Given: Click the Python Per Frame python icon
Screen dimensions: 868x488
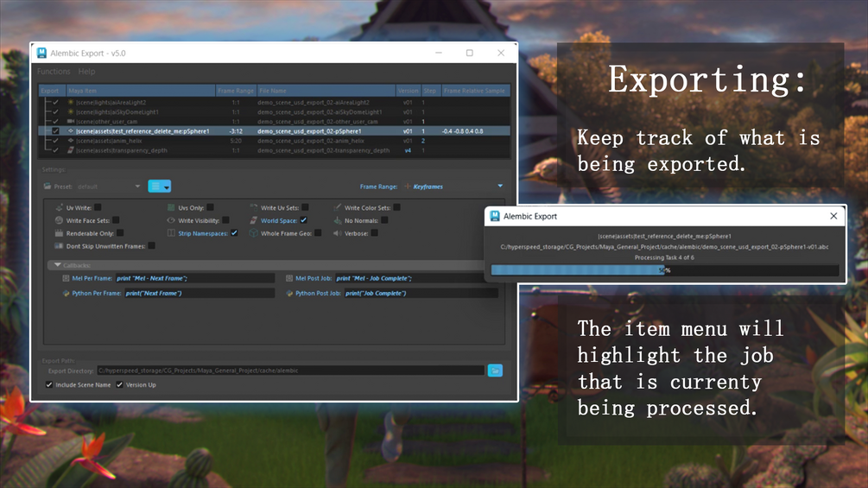Looking at the screenshot, I should (66, 294).
